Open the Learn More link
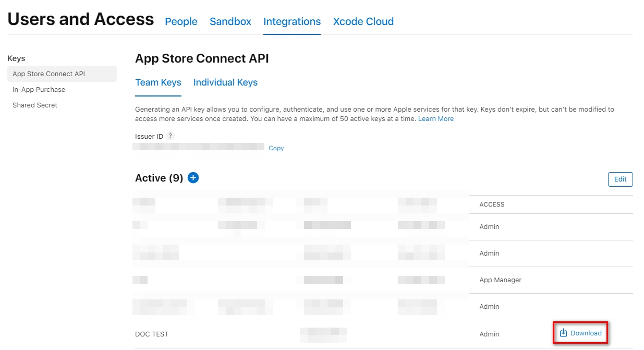644x350 pixels. (435, 119)
